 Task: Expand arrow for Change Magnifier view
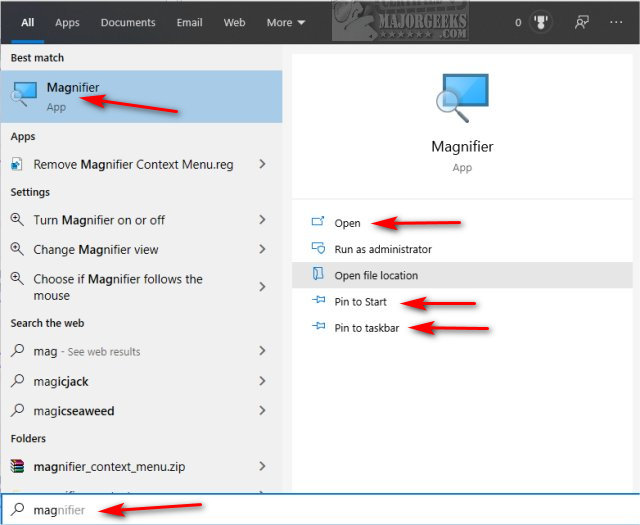[x=262, y=249]
